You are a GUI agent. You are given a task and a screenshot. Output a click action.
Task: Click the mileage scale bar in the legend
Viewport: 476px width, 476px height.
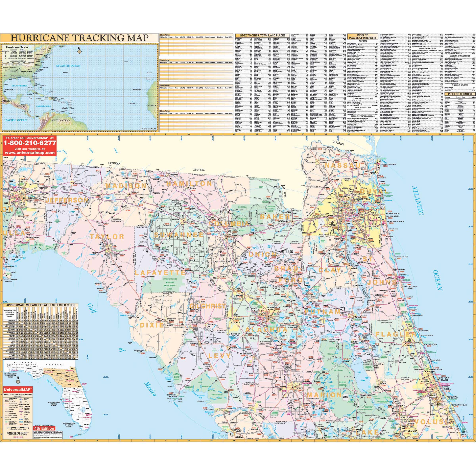[x=18, y=427]
